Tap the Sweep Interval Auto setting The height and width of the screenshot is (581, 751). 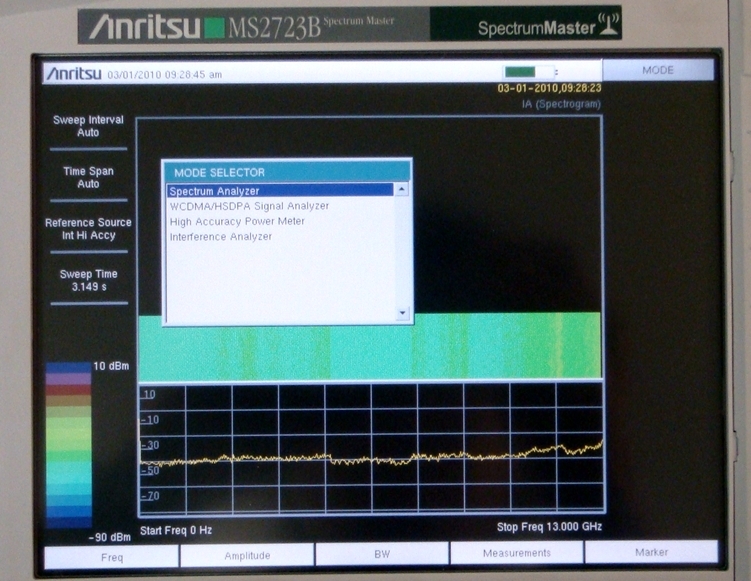88,126
